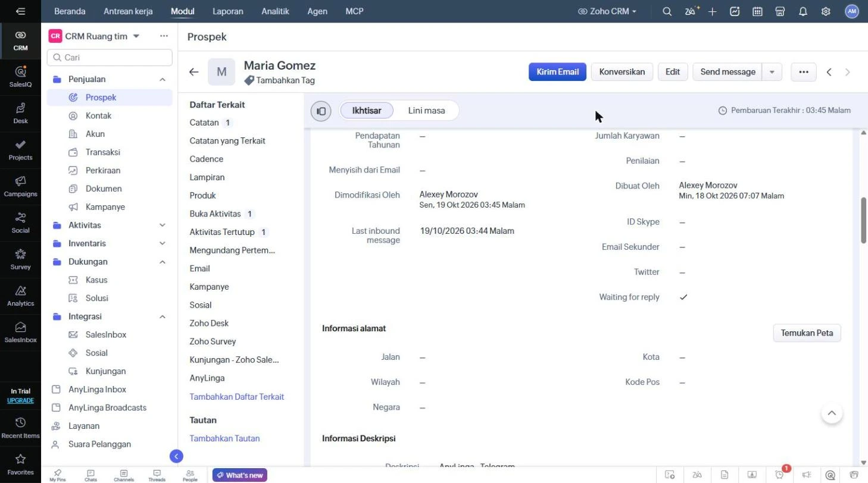Screen dimensions: 868x483
Task: Open the UPGRADE link
Action: 20,400
